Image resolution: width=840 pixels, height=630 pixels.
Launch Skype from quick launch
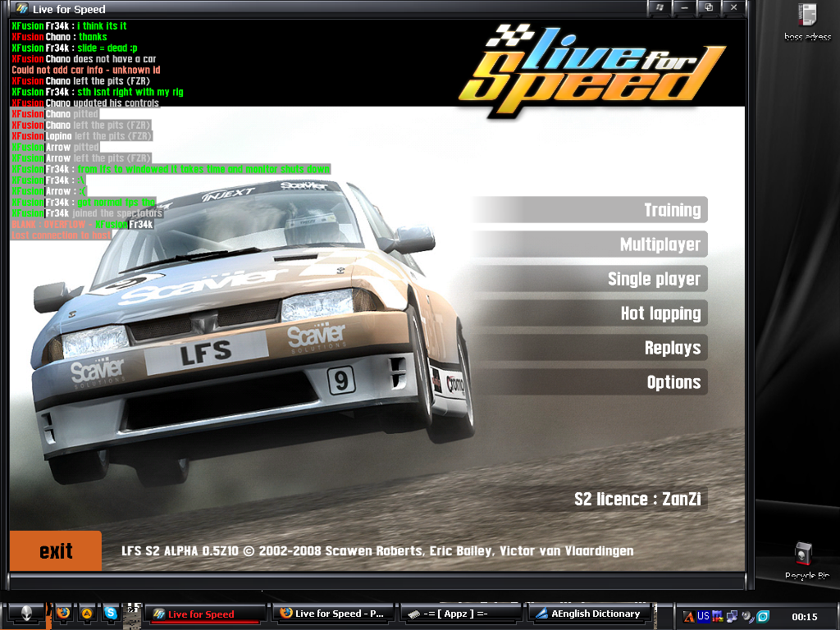(x=111, y=613)
